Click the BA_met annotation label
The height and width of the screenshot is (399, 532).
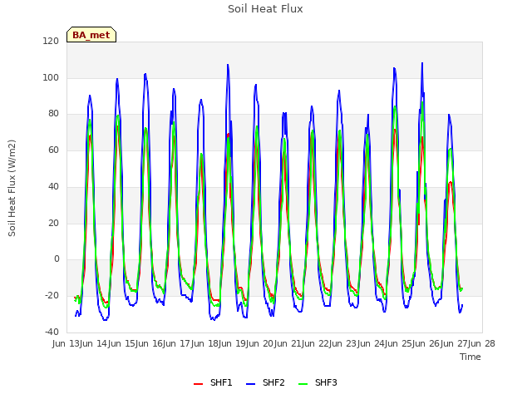[91, 35]
